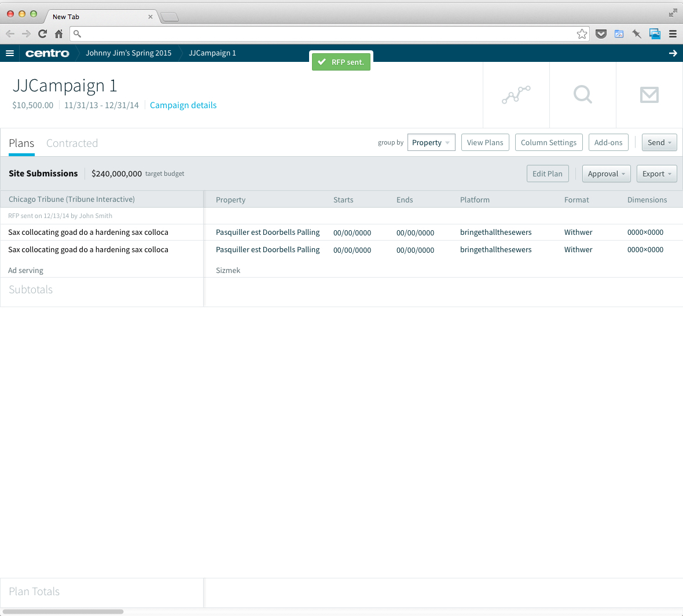The width and height of the screenshot is (683, 616).
Task: Open Johnny Jim's Spring 2015 breadcrumb
Action: coord(128,53)
